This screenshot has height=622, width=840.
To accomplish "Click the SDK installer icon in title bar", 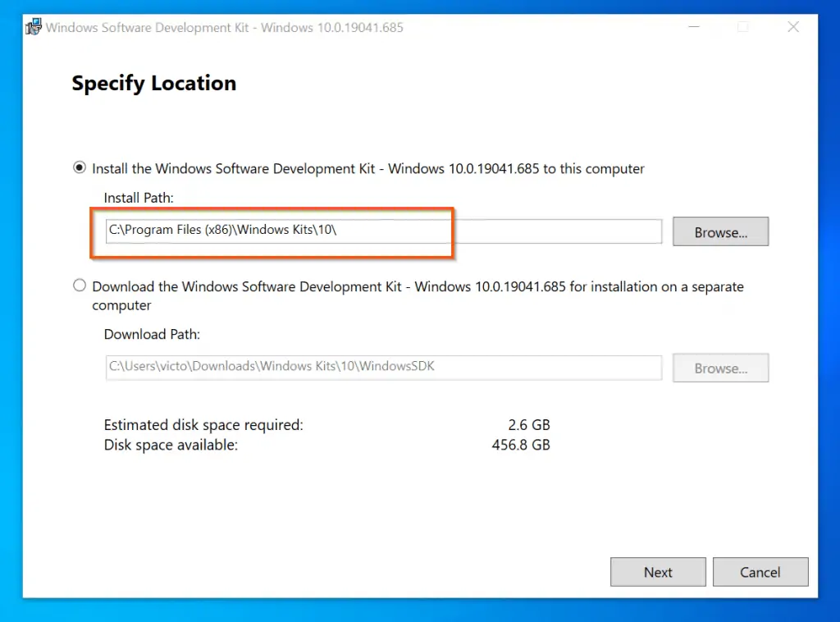I will coord(34,27).
